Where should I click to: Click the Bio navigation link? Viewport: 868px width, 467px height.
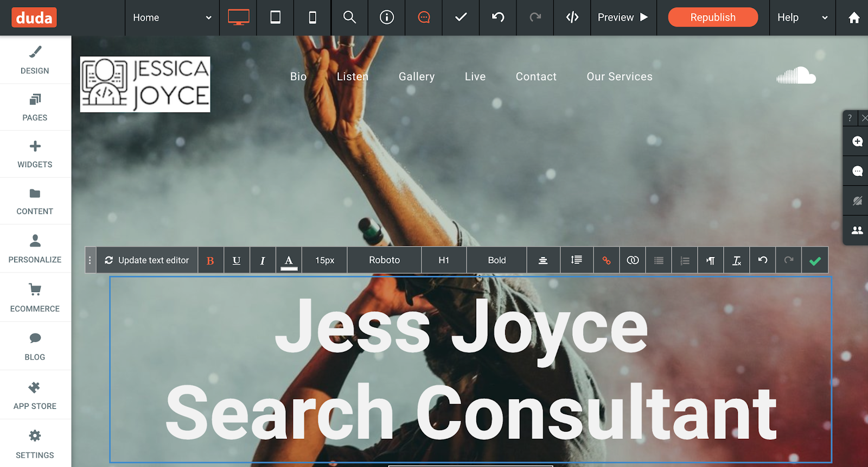coord(298,77)
